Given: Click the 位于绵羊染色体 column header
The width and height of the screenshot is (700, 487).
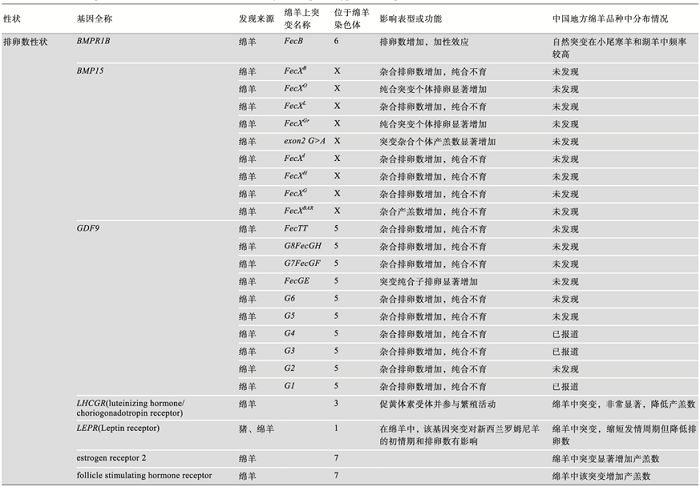Looking at the screenshot, I should [x=352, y=19].
